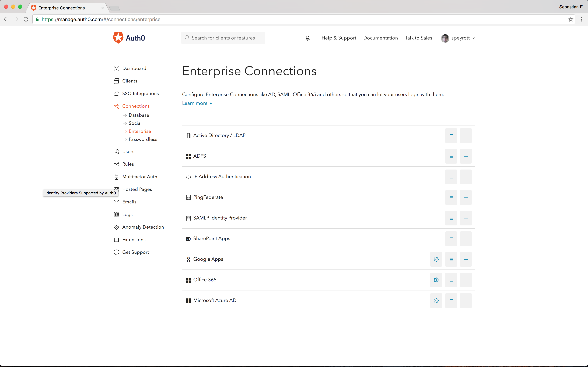
Task: Open Chrome's three-dot menu
Action: tap(582, 19)
